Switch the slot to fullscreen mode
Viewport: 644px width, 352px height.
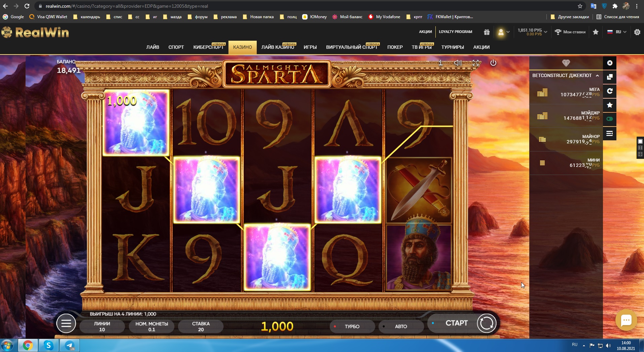(x=475, y=63)
